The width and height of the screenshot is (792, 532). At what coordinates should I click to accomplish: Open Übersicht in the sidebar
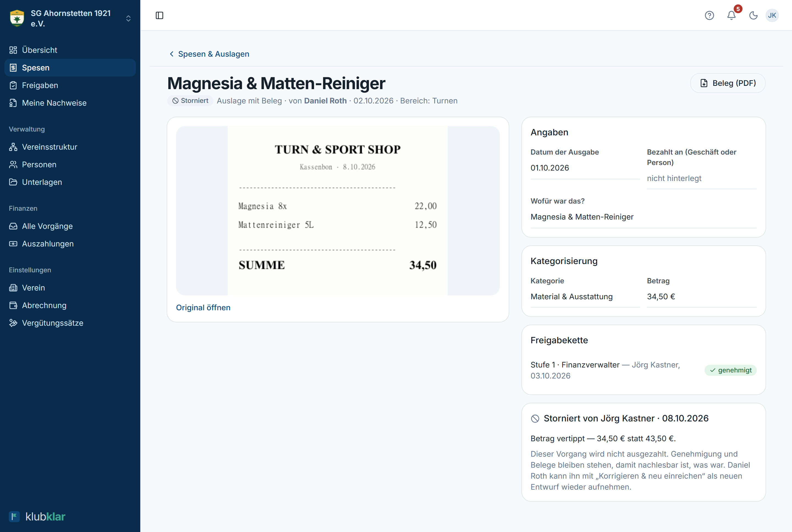point(70,50)
